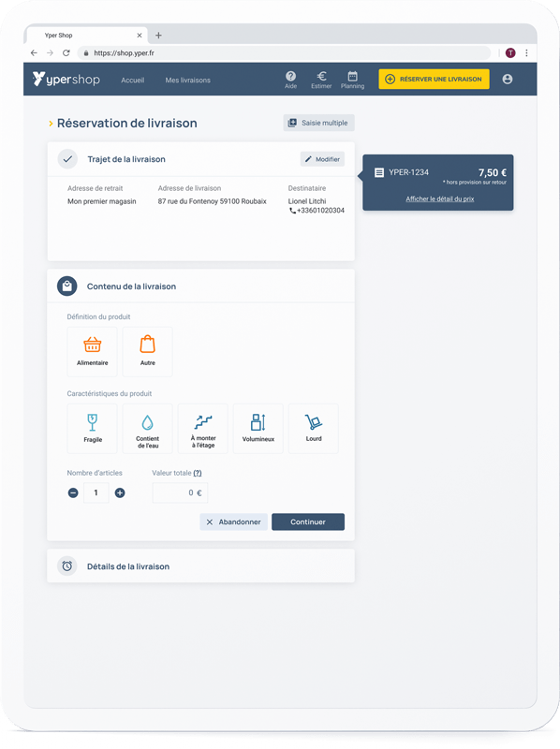This screenshot has width=560, height=749.
Task: Open the Planning calendar icon
Action: tap(353, 80)
